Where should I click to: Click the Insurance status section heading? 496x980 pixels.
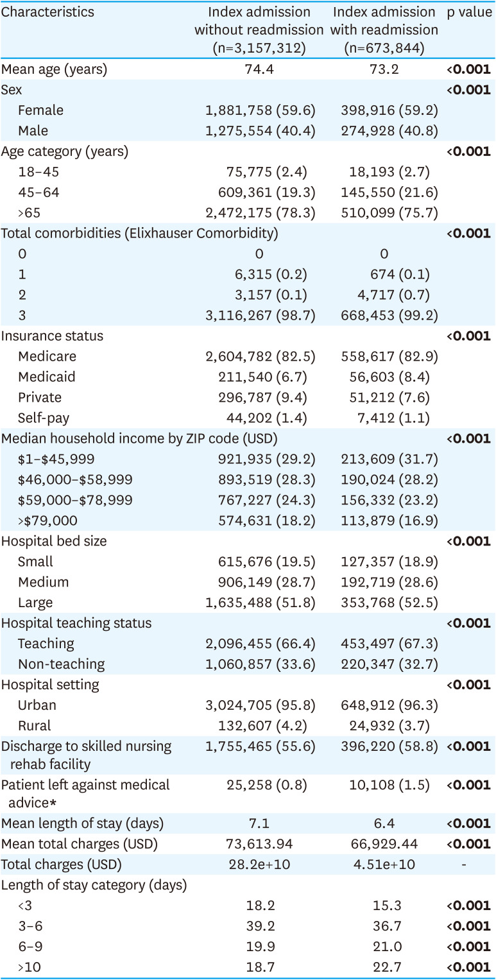[x=52, y=336]
